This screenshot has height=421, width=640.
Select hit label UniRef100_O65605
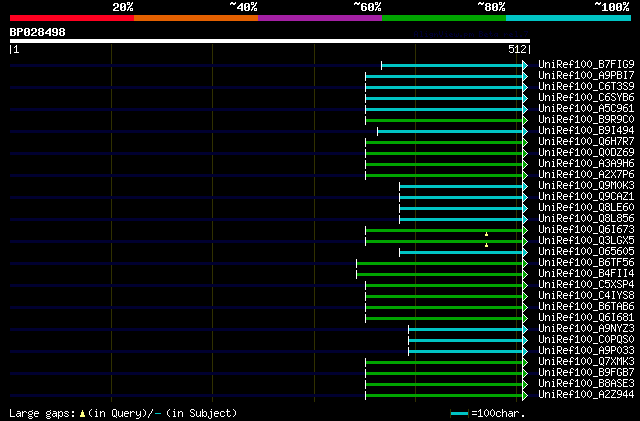pos(586,252)
